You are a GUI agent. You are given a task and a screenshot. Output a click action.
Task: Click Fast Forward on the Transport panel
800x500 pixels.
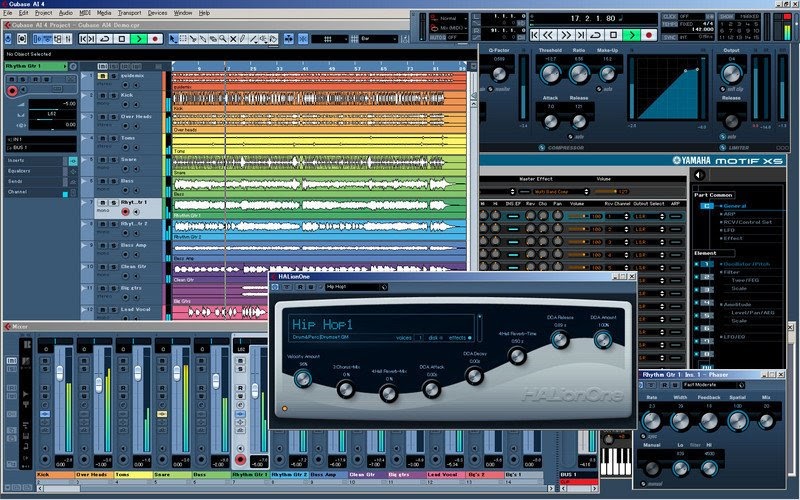(565, 35)
